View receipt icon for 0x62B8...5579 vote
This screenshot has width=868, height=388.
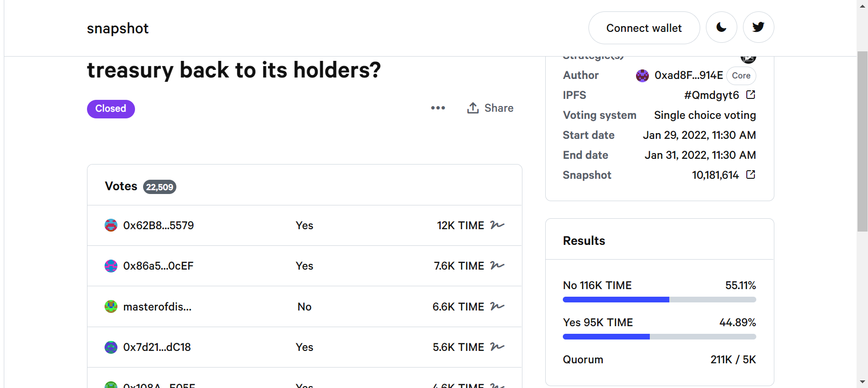(x=497, y=225)
